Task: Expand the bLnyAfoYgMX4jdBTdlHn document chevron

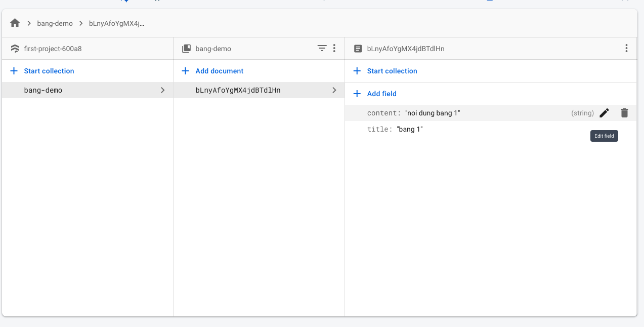Action: [x=334, y=90]
